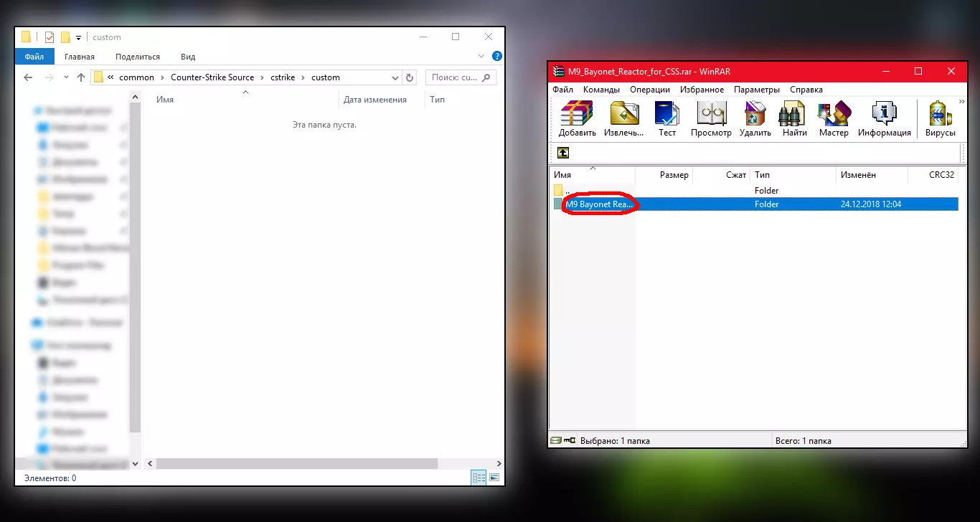The width and height of the screenshot is (980, 522).
Task: Switch Explorer to large thumbnails view
Action: coord(494,478)
